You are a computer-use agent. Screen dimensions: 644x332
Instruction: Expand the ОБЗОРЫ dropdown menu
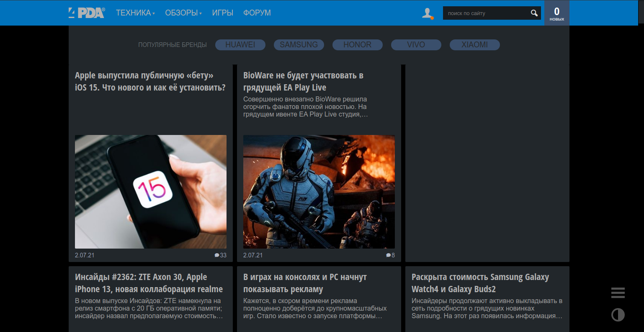click(183, 13)
